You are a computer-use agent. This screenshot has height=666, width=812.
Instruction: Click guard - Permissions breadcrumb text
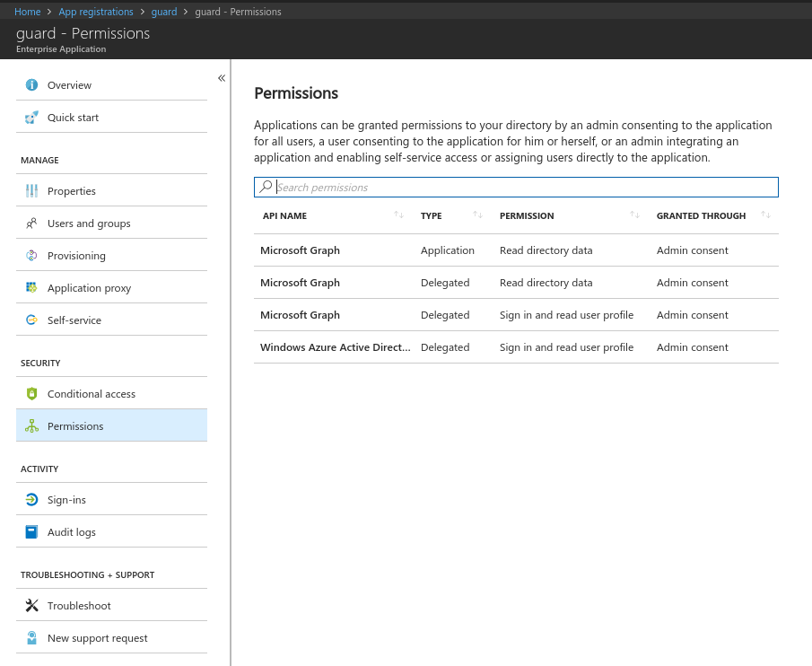tap(238, 12)
